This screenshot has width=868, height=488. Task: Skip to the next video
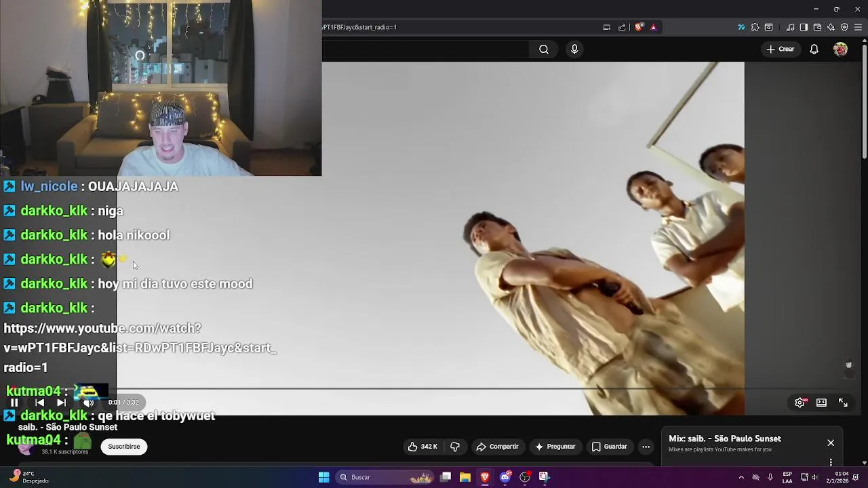pyautogui.click(x=61, y=403)
